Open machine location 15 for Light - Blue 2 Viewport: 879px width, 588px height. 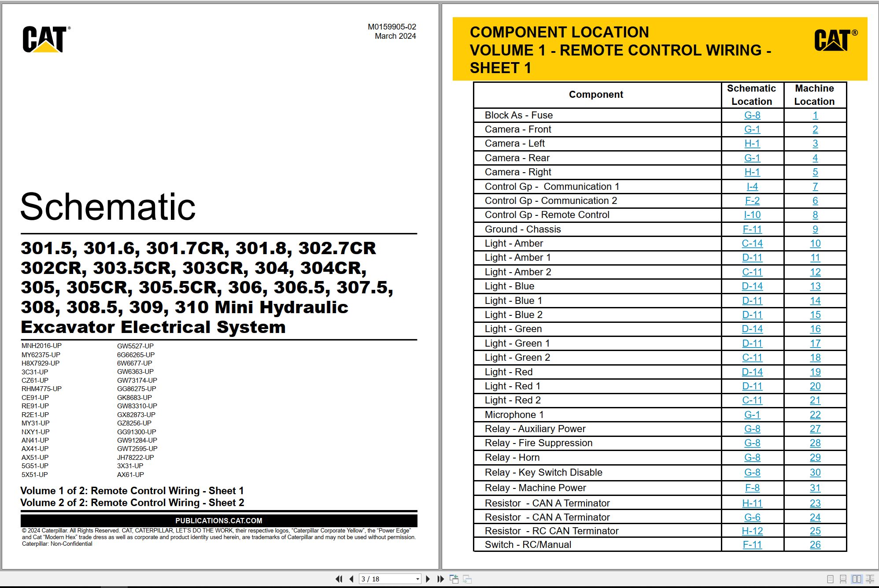point(815,314)
